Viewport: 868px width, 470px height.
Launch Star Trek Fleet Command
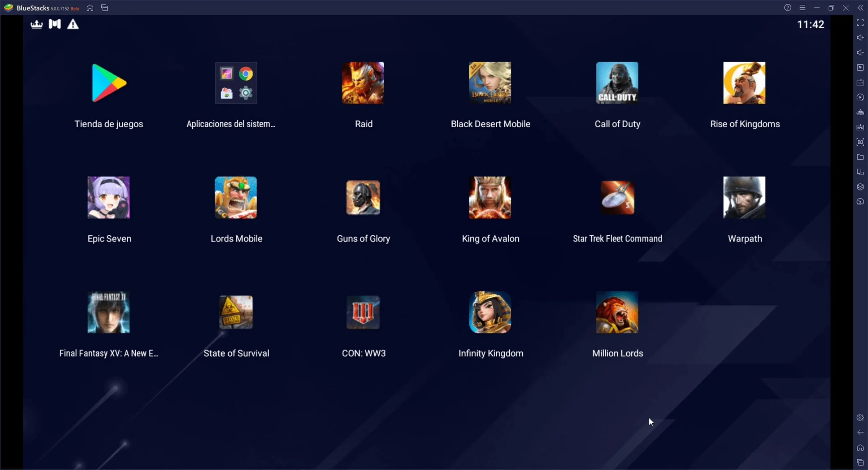point(617,198)
